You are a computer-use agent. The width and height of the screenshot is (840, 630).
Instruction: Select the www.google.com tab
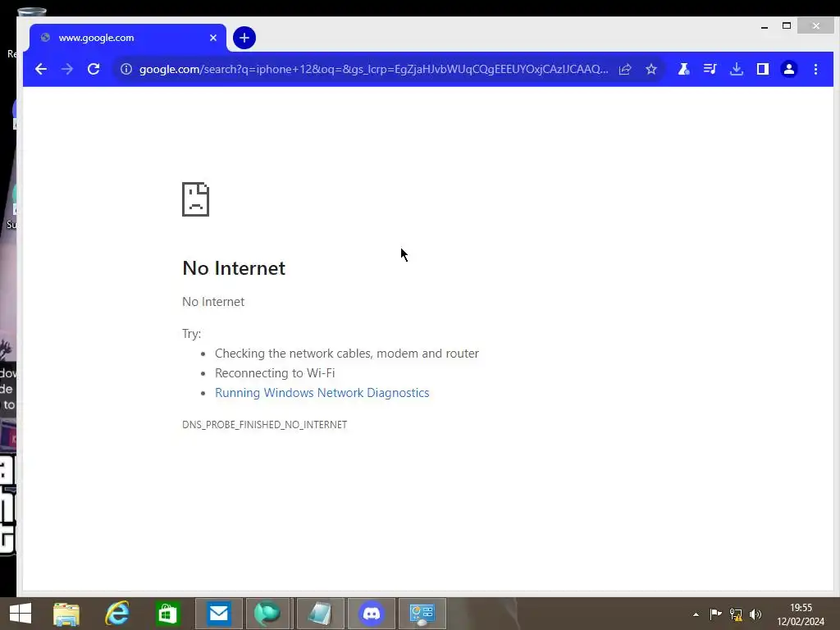(x=127, y=38)
